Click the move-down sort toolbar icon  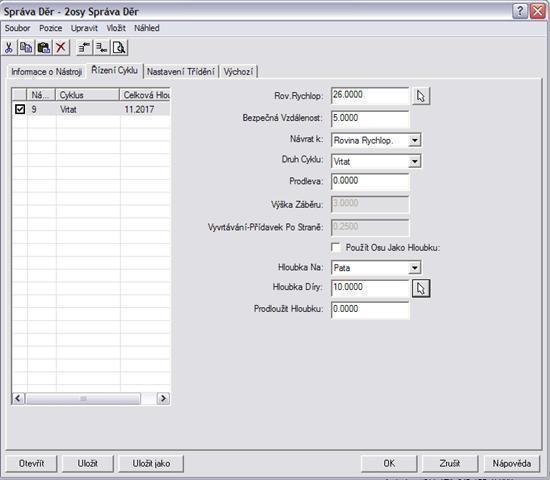pyautogui.click(x=102, y=47)
